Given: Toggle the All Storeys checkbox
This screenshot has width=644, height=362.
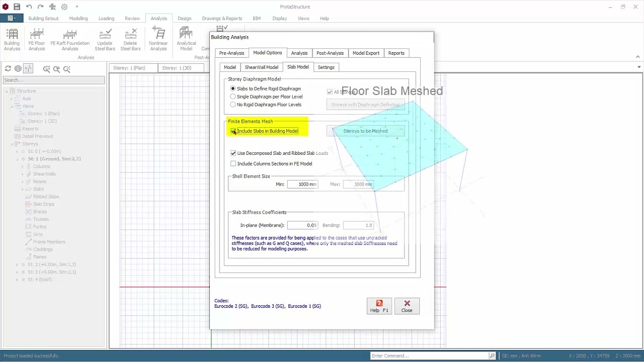Looking at the screenshot, I should tap(330, 92).
